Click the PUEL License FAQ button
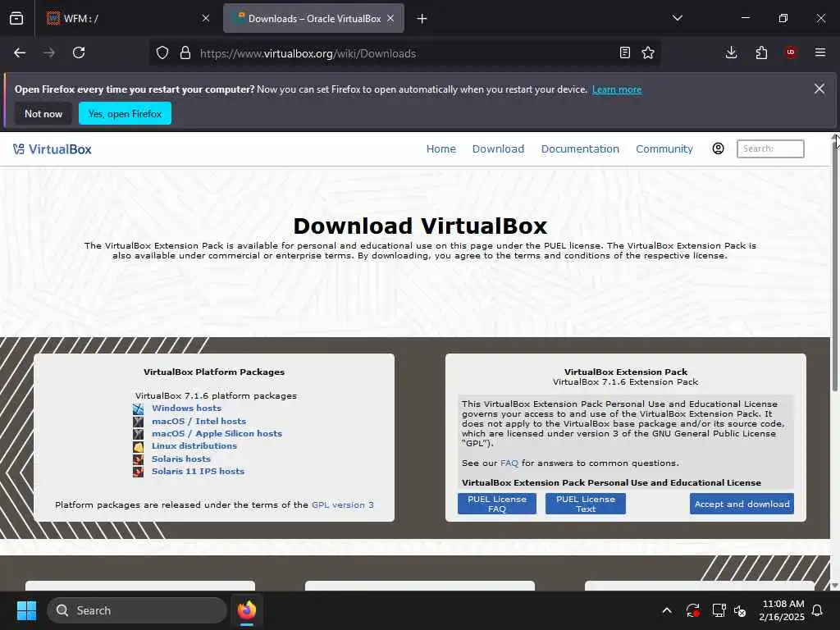The image size is (840, 630). point(497,504)
